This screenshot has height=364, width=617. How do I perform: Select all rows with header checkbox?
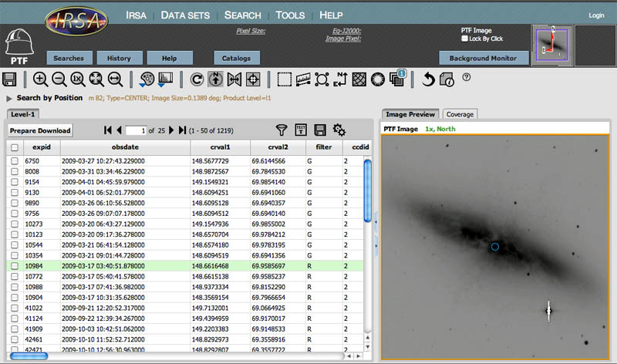point(14,147)
